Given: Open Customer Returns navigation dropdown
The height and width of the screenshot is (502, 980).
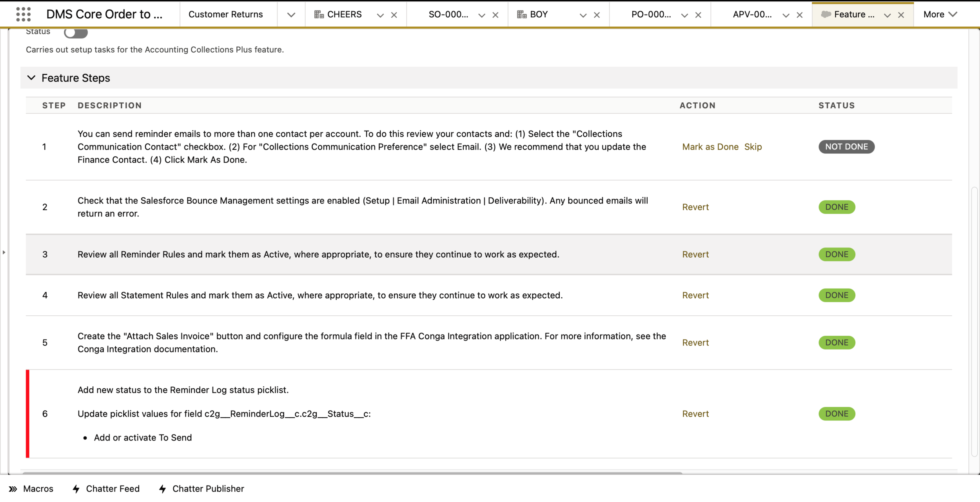Looking at the screenshot, I should tap(291, 15).
